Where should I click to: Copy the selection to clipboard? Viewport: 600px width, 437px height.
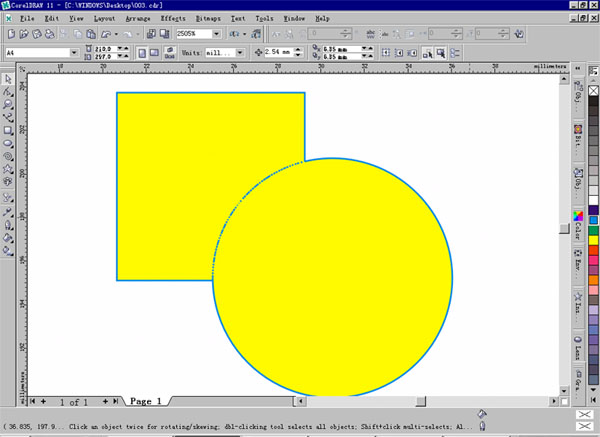coord(78,34)
